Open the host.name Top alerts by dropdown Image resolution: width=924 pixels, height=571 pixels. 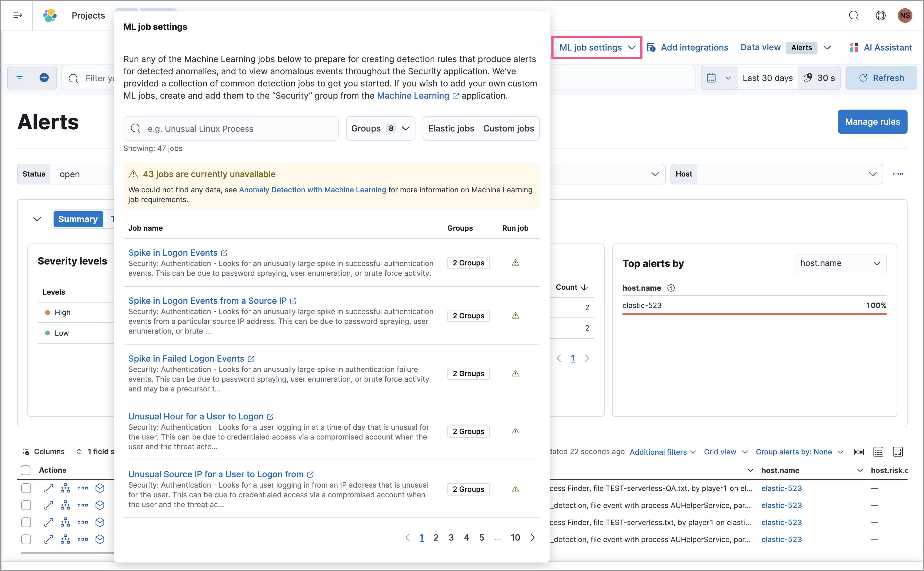[841, 263]
